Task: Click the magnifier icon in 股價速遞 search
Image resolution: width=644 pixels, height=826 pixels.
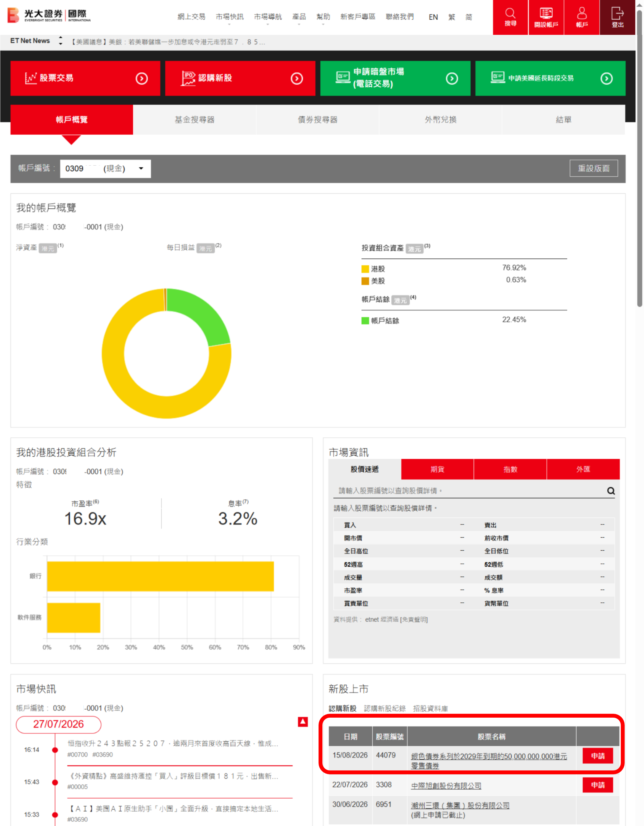Action: pos(611,491)
